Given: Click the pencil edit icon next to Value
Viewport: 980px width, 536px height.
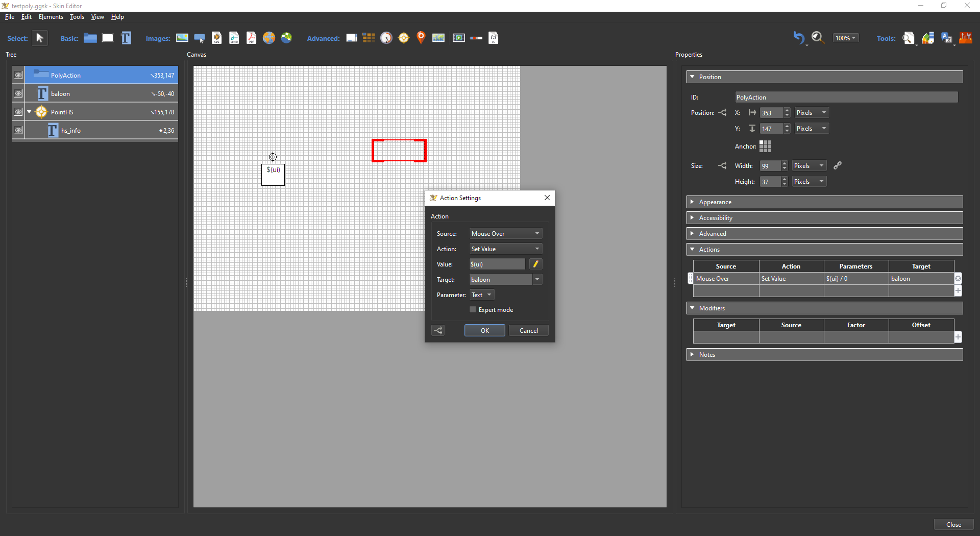Looking at the screenshot, I should tap(536, 264).
